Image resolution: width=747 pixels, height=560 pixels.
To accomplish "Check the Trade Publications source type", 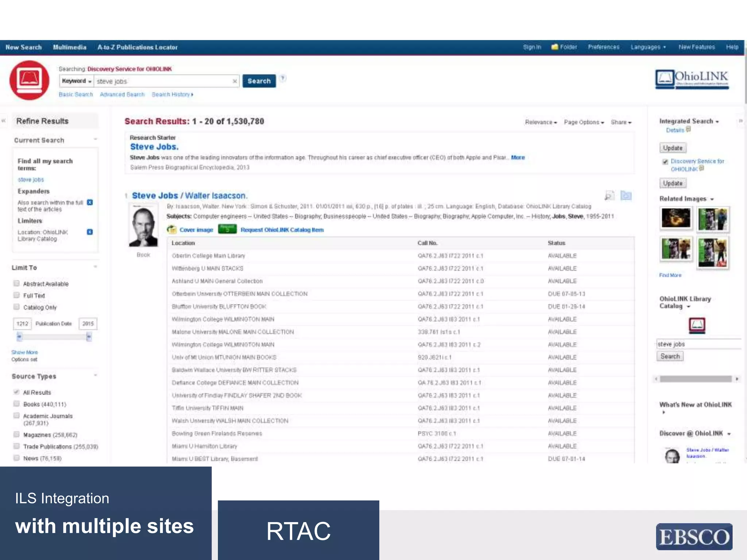I will click(x=16, y=446).
